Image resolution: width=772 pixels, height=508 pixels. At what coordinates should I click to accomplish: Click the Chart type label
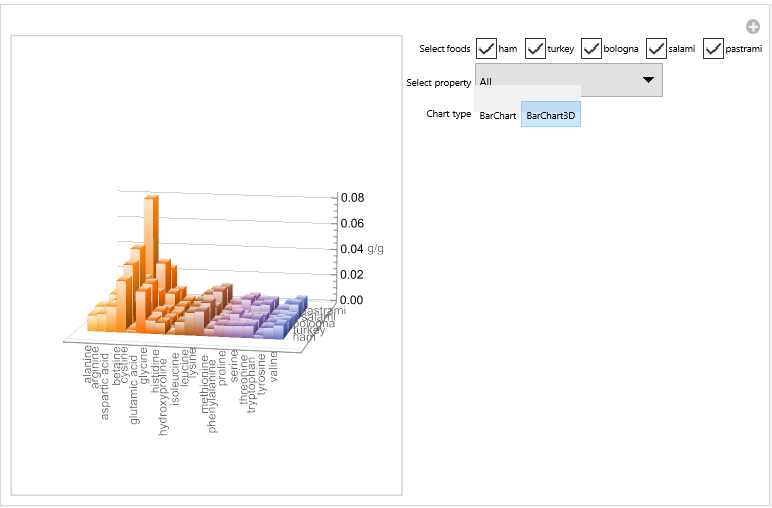tap(449, 114)
